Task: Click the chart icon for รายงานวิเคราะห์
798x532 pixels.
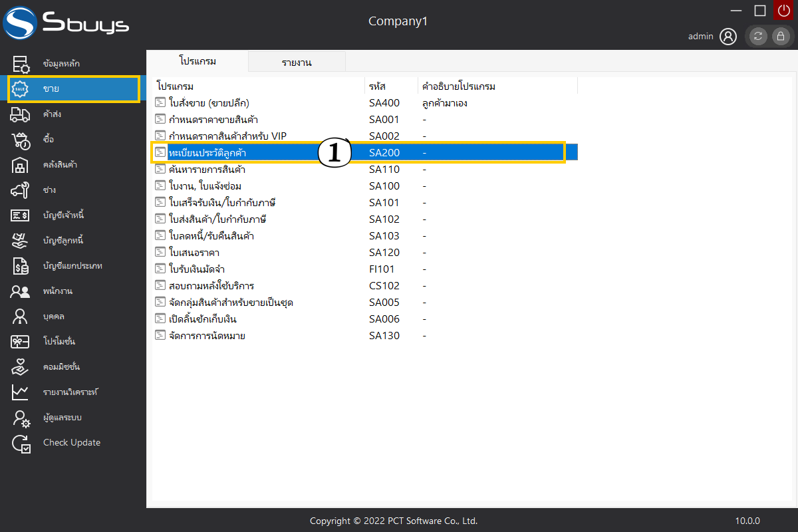Action: tap(21, 392)
